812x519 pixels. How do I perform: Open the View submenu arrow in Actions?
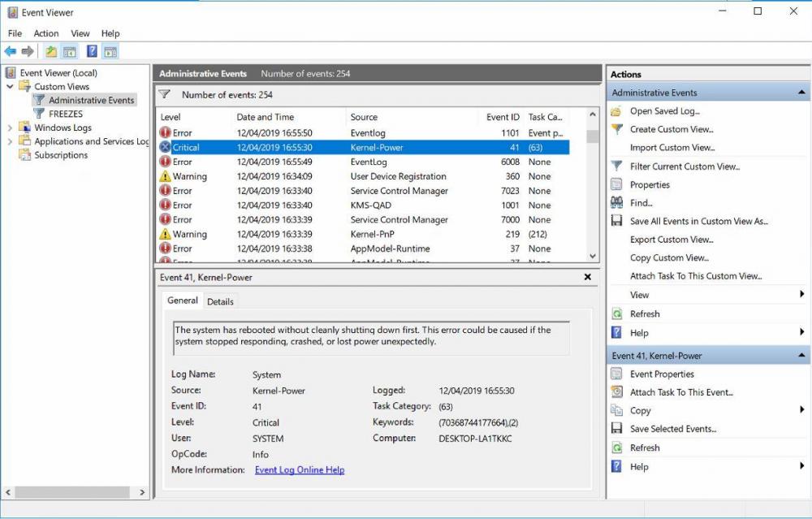pyautogui.click(x=801, y=294)
